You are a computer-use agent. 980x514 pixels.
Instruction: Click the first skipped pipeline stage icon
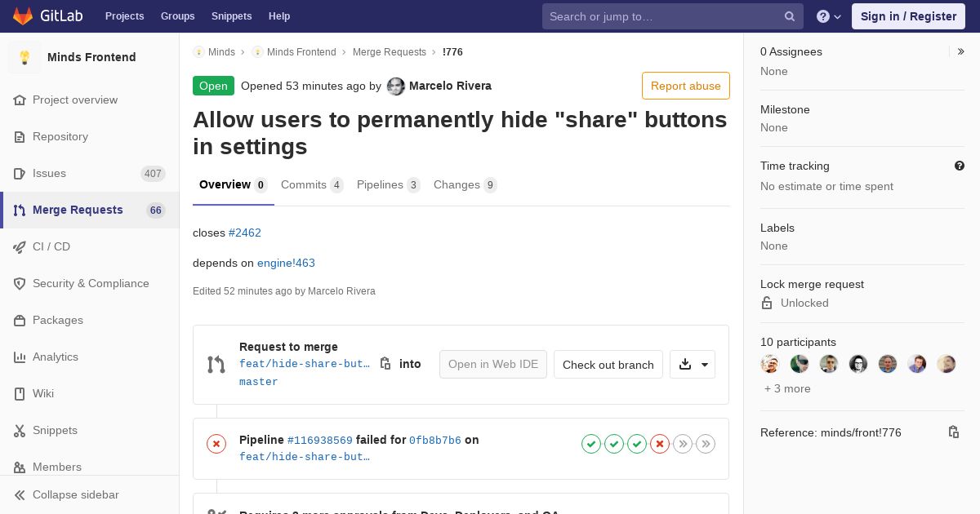click(683, 444)
